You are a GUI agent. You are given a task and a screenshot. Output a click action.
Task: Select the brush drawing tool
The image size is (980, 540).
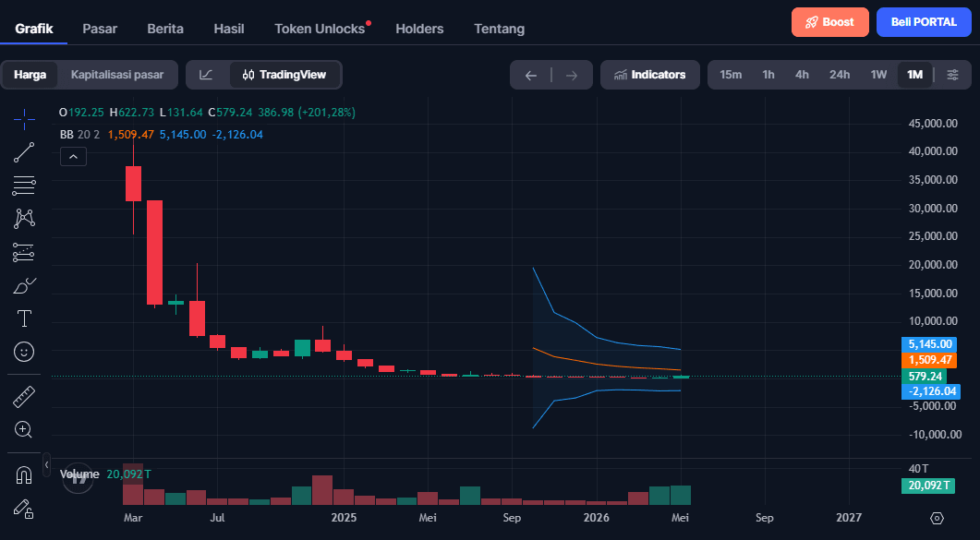click(x=24, y=286)
